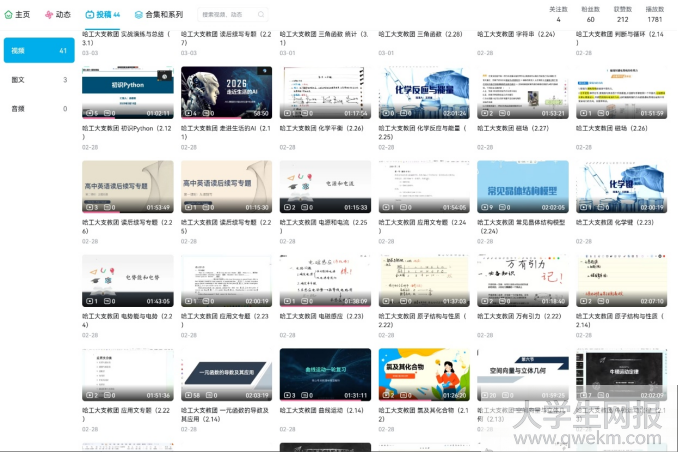Open the 关注数 following count

point(558,14)
